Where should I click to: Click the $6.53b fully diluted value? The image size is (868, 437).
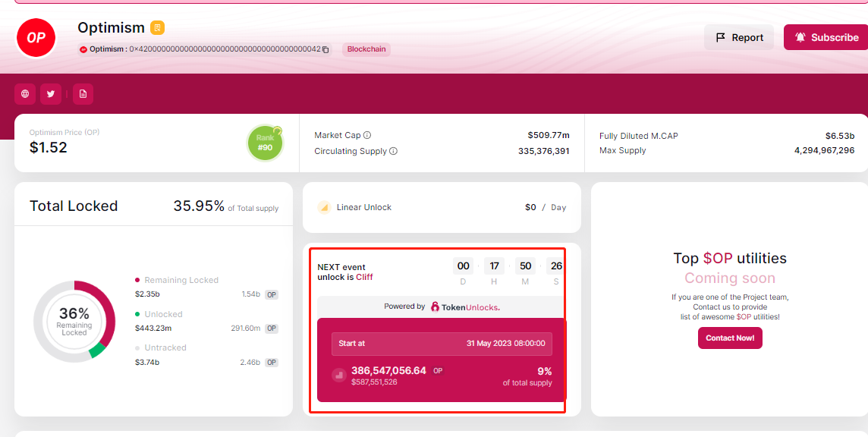pyautogui.click(x=840, y=136)
